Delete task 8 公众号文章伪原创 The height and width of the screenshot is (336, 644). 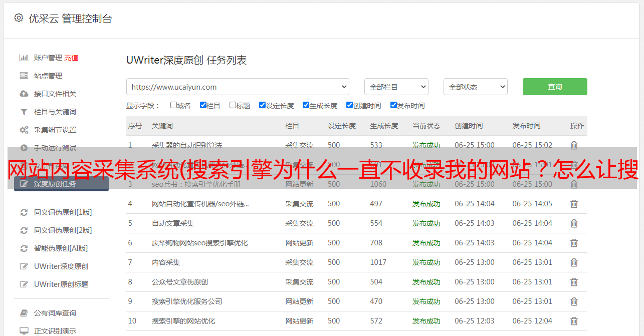pos(574,282)
